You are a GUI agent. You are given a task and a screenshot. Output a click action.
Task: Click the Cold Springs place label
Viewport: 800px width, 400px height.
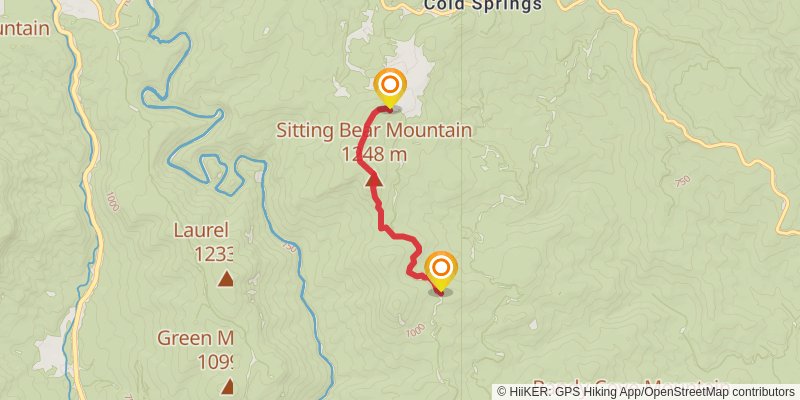click(x=483, y=5)
